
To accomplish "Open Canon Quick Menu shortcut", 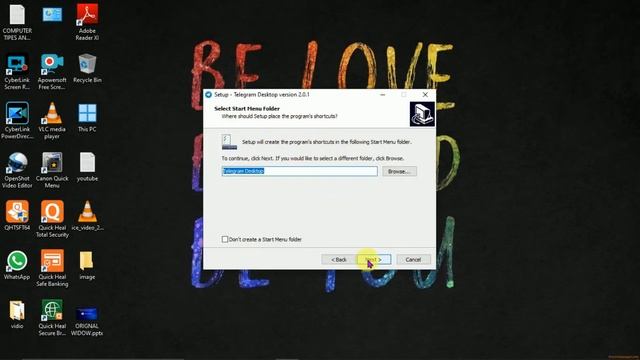I will [52, 163].
